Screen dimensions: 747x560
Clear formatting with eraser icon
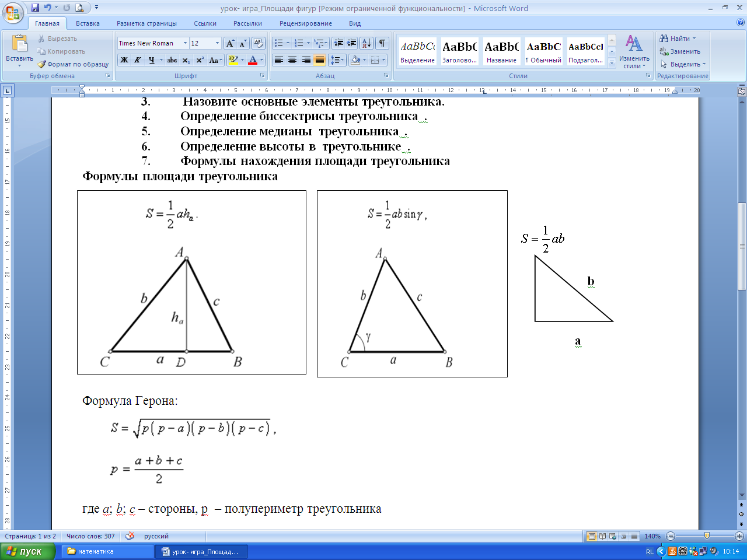[259, 43]
